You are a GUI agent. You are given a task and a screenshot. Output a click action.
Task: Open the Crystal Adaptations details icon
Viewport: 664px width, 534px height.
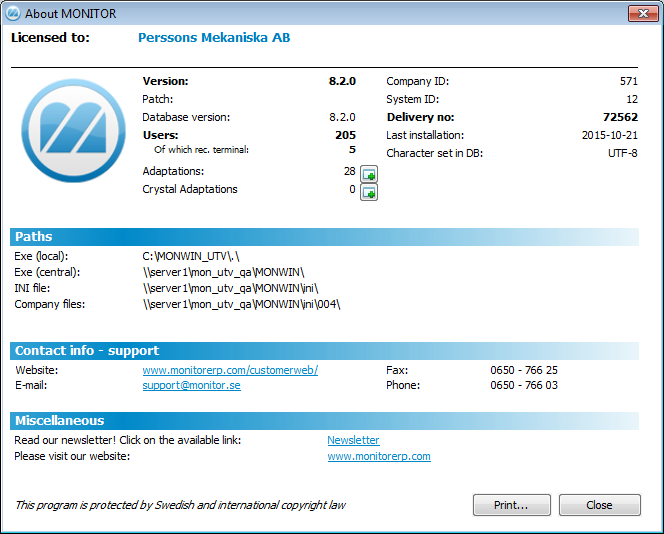pos(369,192)
